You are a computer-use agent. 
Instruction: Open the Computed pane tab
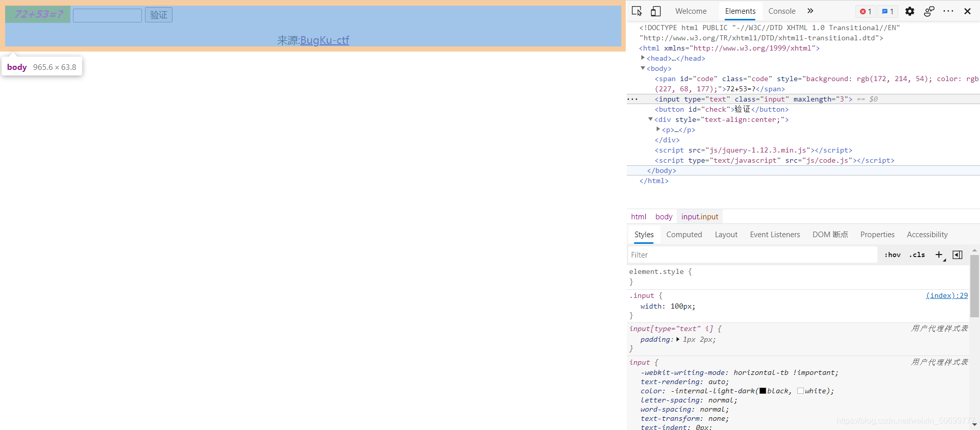point(684,235)
